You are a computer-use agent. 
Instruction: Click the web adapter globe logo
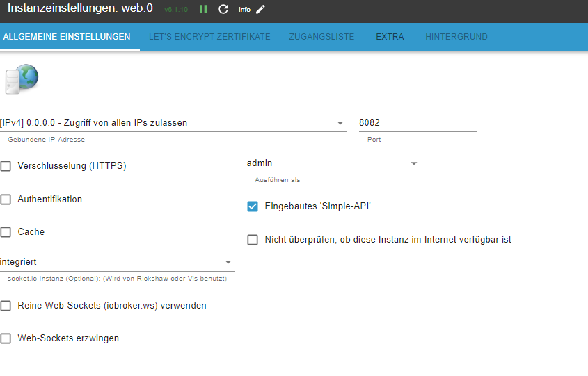22,79
